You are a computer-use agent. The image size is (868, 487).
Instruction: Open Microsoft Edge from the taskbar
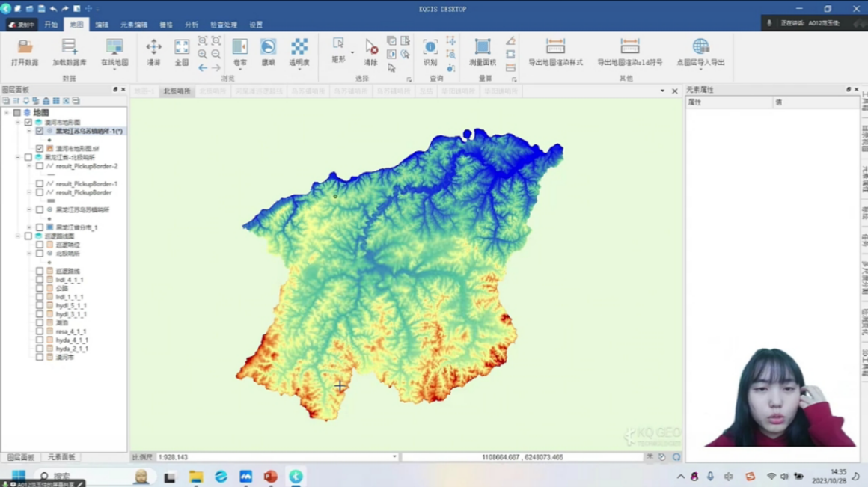[x=221, y=477]
